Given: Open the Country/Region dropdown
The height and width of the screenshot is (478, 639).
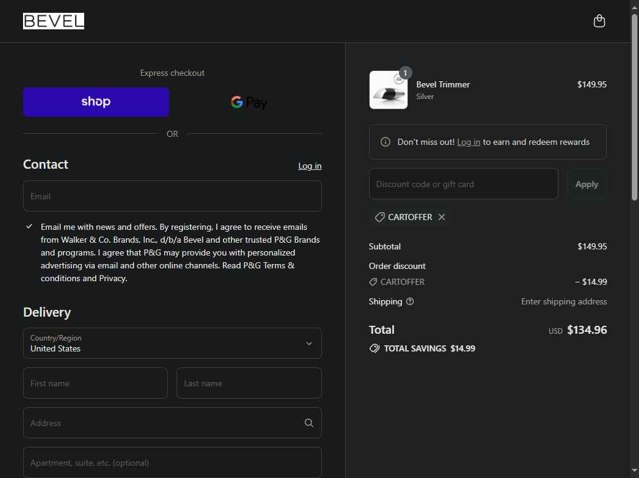Looking at the screenshot, I should (172, 343).
